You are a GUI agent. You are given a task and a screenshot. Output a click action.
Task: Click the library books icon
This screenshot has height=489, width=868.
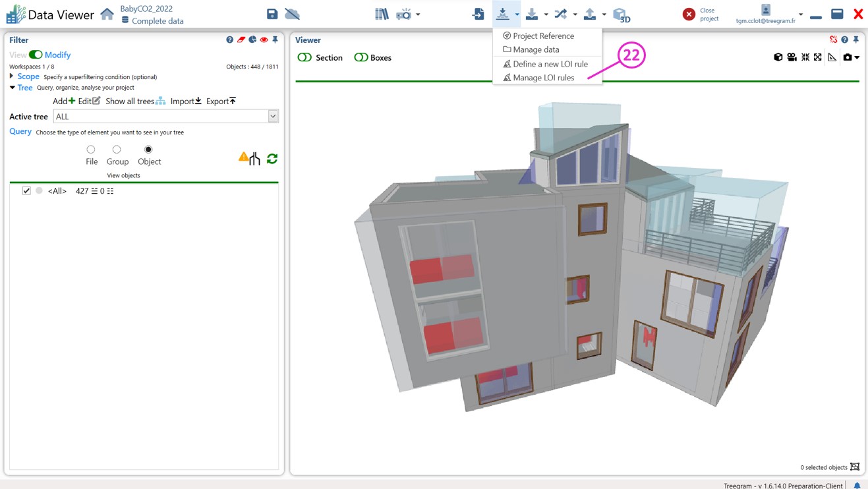[382, 14]
